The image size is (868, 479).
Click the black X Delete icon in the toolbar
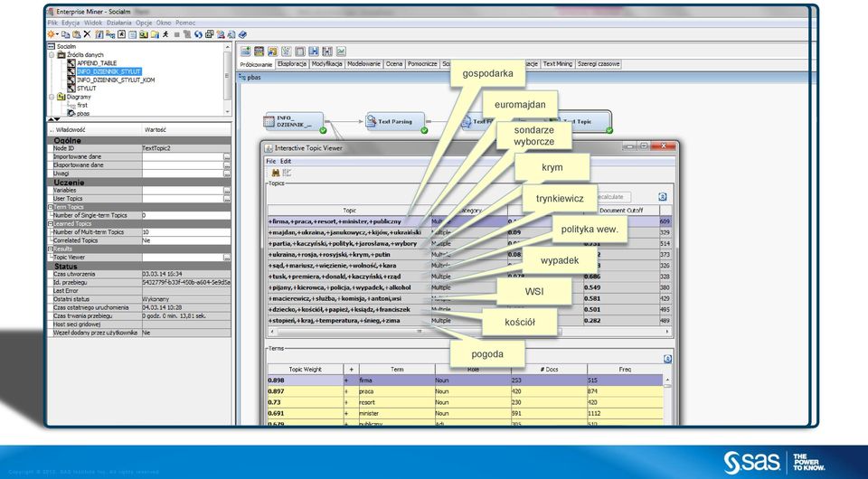87,34
